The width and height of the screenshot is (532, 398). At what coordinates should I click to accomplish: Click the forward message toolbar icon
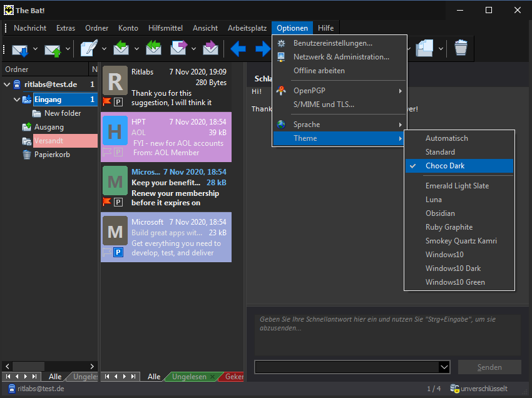tap(179, 48)
